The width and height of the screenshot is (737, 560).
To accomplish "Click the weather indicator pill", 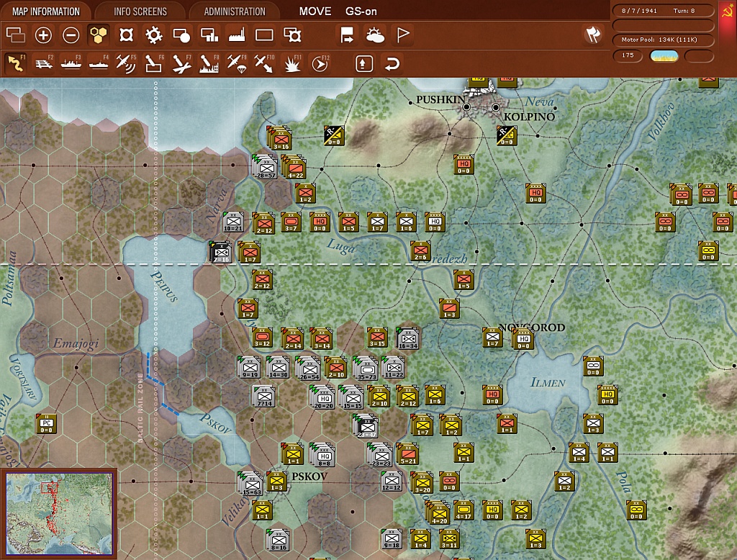I will 664,56.
